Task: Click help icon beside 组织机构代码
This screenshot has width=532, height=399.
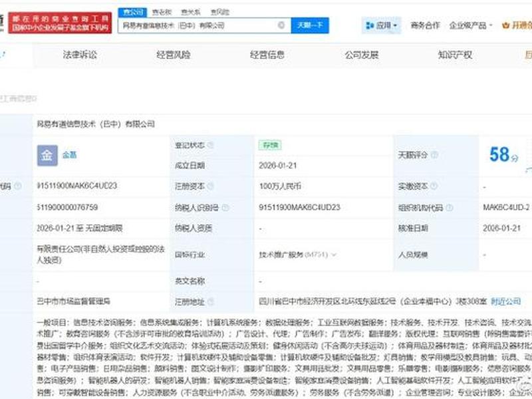Action: [449, 207]
